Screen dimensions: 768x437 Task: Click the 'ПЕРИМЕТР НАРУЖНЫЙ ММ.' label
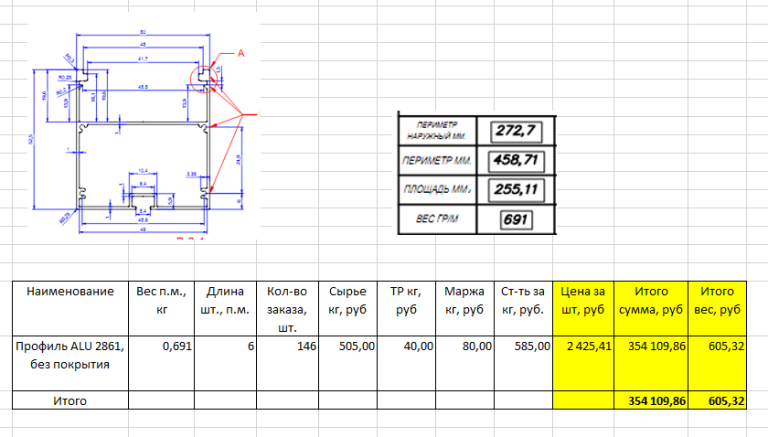click(x=436, y=131)
